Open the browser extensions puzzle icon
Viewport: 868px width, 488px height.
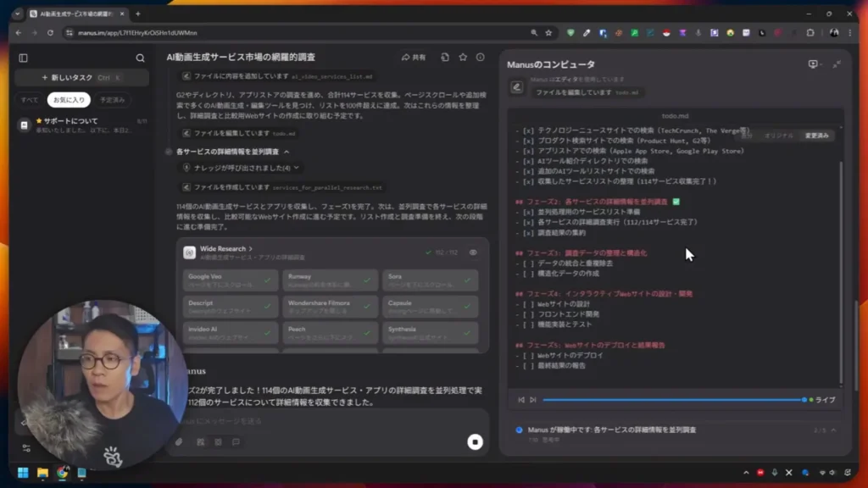[x=810, y=33]
